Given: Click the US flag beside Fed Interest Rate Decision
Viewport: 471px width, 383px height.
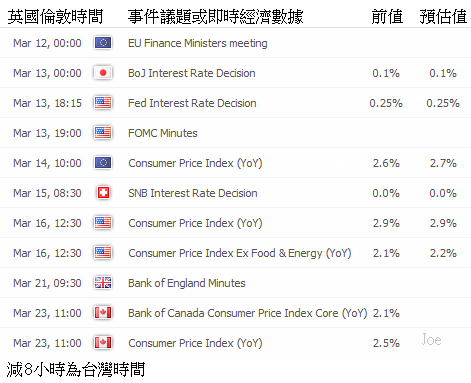Looking at the screenshot, I should [103, 103].
